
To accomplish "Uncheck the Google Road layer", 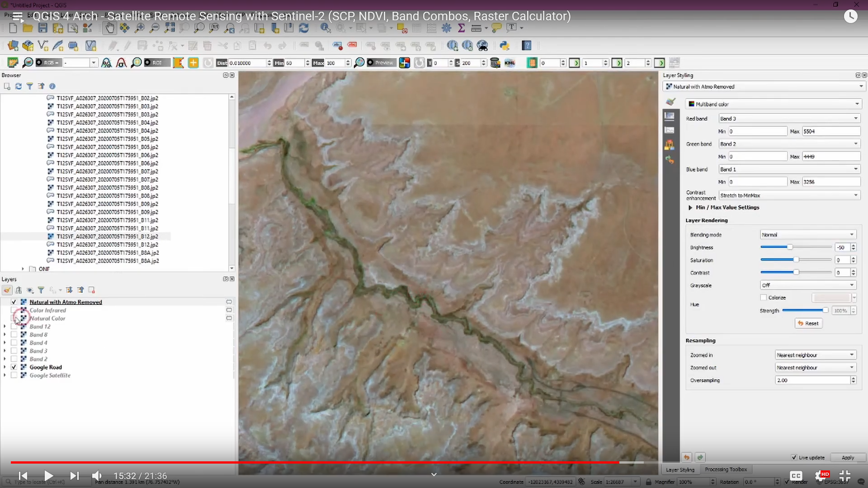I will click(x=14, y=367).
